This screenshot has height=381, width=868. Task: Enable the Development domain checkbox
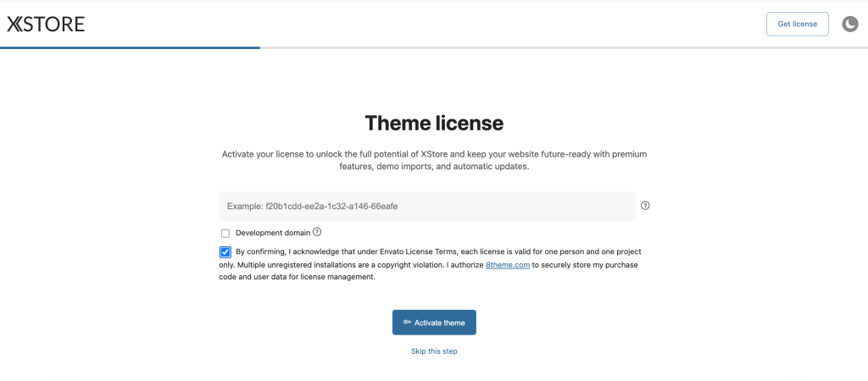click(x=225, y=233)
